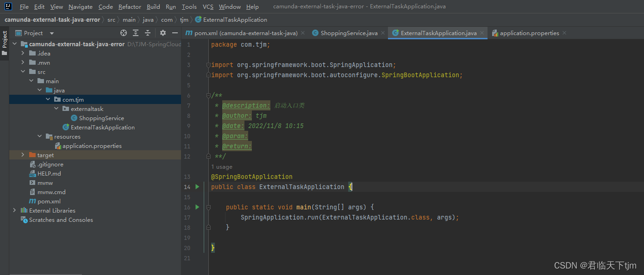Click the run gutter icon on line 14

coord(197,187)
